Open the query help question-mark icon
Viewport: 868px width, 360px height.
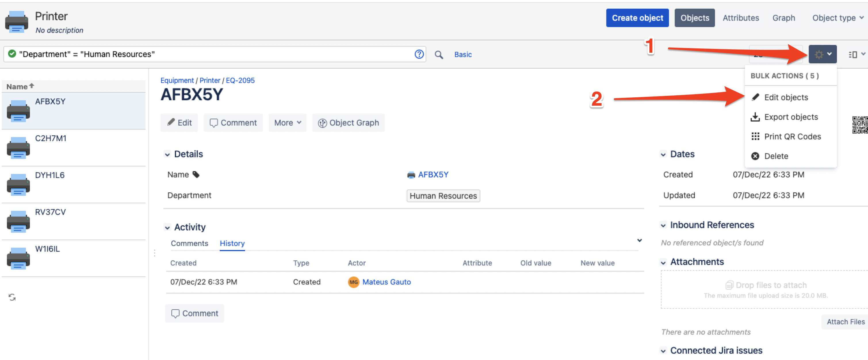(x=419, y=54)
